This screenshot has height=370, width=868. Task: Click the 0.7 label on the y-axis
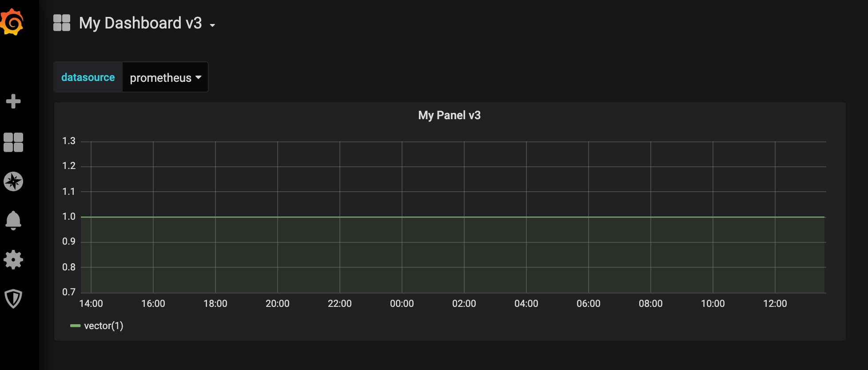(x=69, y=292)
